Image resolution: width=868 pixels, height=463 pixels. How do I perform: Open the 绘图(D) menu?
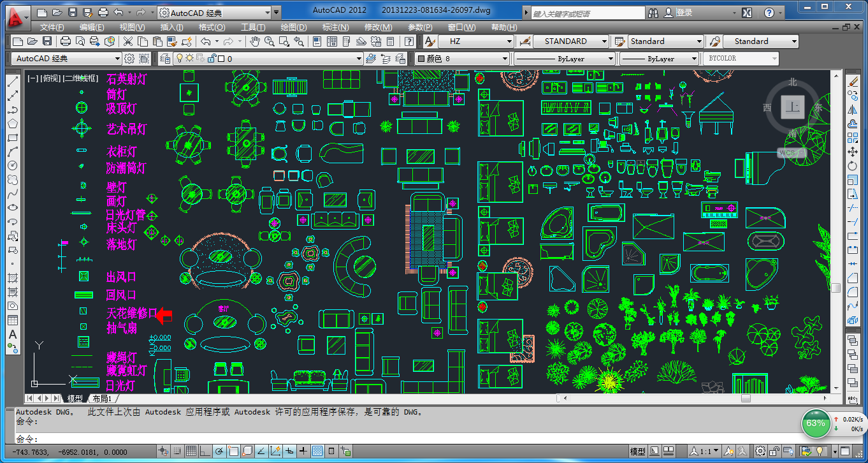click(x=294, y=27)
